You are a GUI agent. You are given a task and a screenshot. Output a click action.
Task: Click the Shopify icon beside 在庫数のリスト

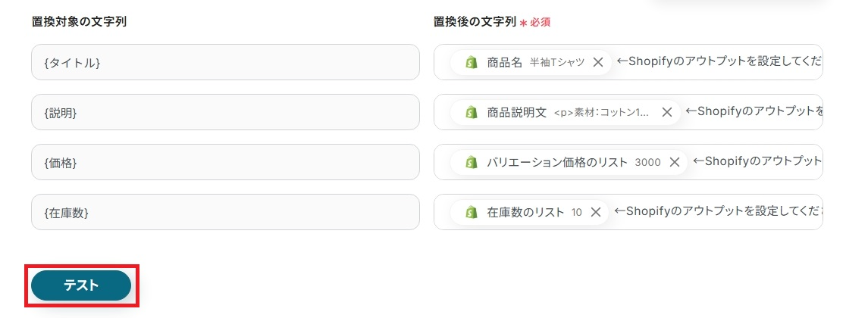point(472,212)
